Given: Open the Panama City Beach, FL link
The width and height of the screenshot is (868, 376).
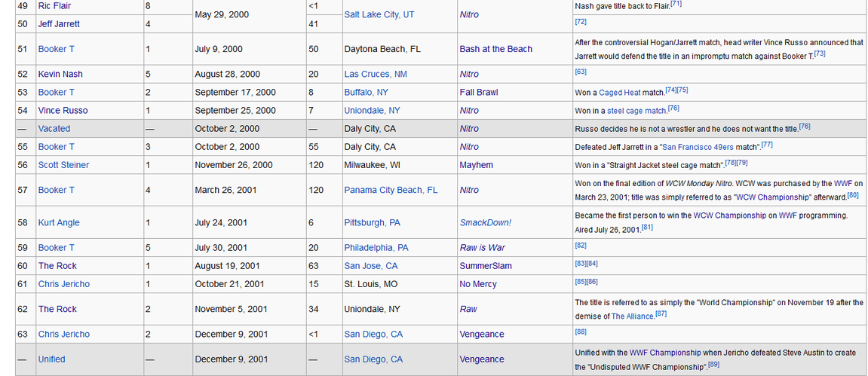Looking at the screenshot, I should (x=391, y=190).
